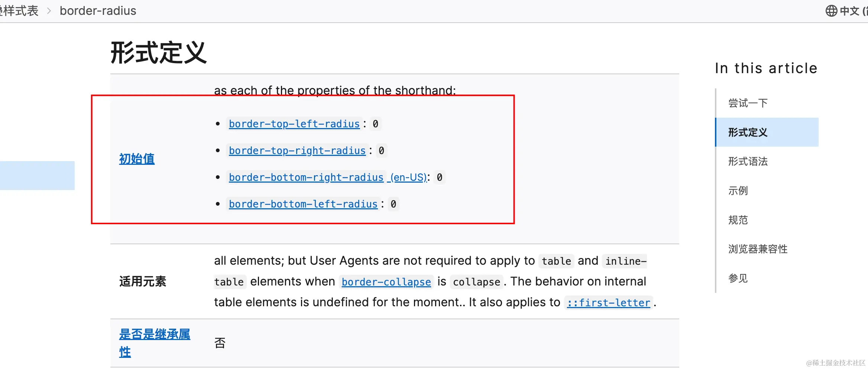Select 形式定义 in article outline
Viewport: 868px width, 369px height.
point(748,133)
